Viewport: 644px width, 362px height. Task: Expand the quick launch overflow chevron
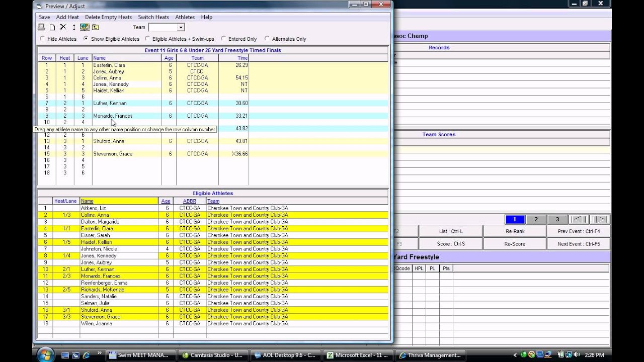coord(99,353)
